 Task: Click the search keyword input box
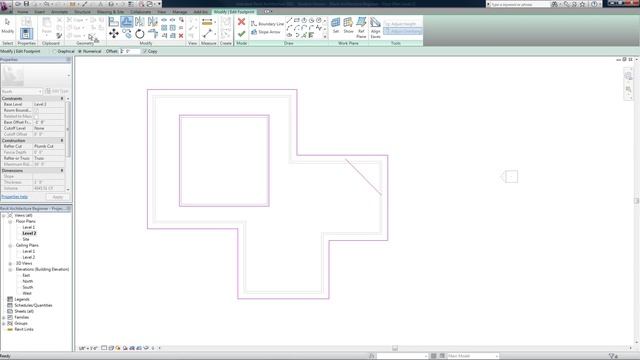click(519, 4)
